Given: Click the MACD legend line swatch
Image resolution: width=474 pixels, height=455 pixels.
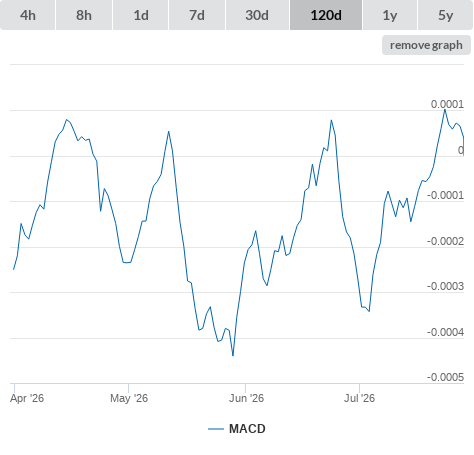Looking at the screenshot, I should [x=216, y=429].
